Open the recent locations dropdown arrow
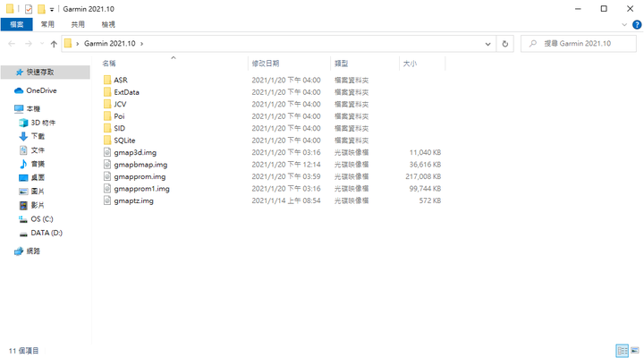Screen dimensions: 644x358 (x=42, y=44)
